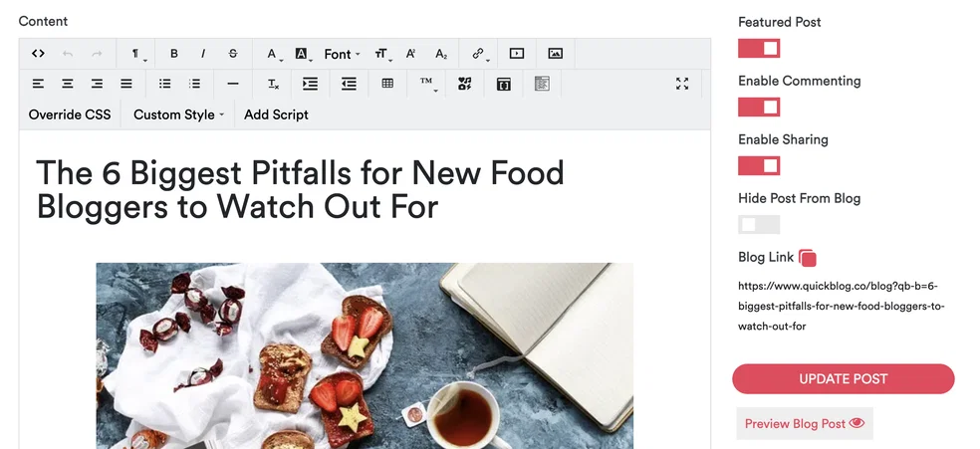The width and height of the screenshot is (980, 449).
Task: Select Override CSS option
Action: (x=70, y=114)
